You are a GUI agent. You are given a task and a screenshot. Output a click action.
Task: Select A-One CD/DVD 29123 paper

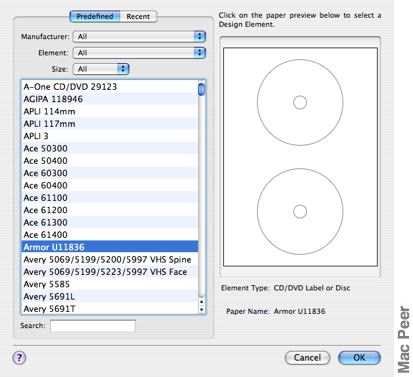110,87
